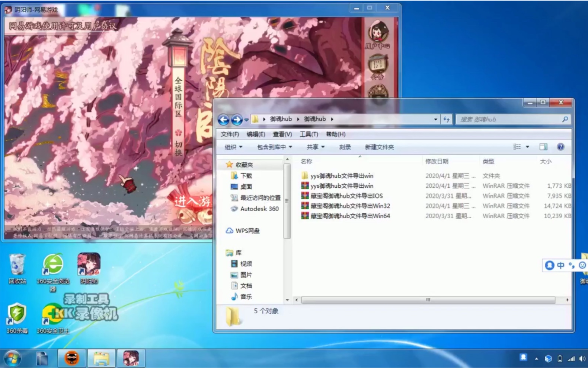This screenshot has width=588, height=368.
Task: Open the 360安全浏览器 desktop icon
Action: [x=53, y=273]
